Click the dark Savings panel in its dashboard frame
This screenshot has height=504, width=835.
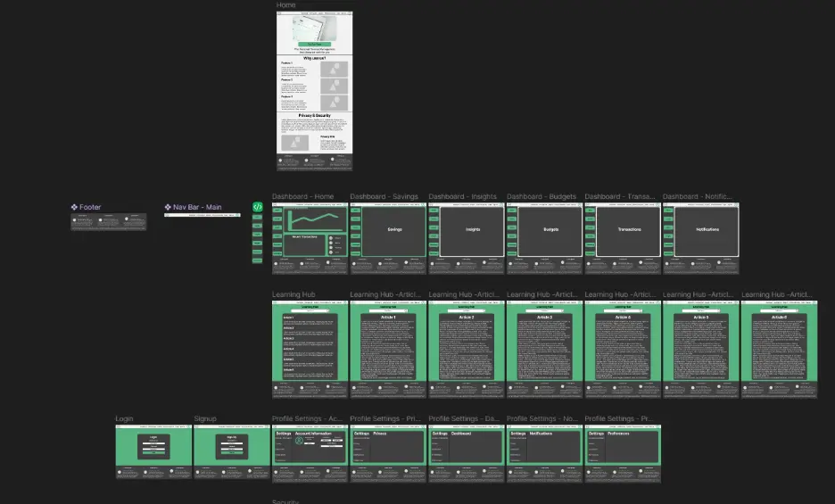pos(394,232)
